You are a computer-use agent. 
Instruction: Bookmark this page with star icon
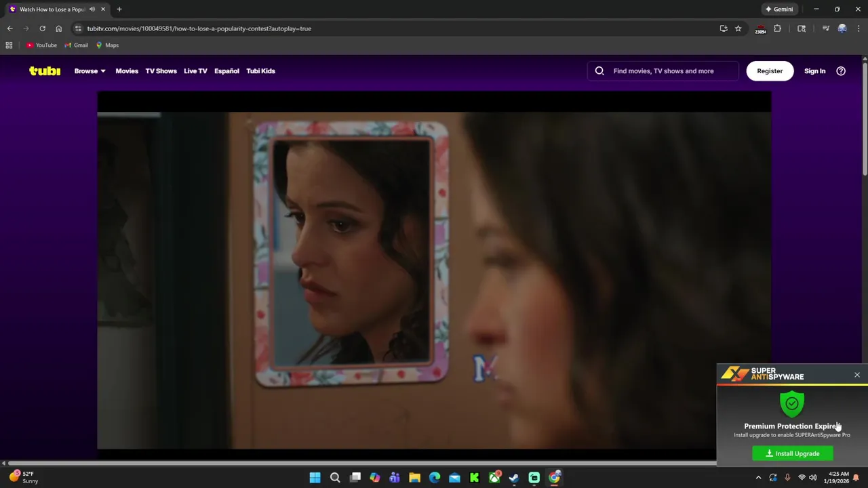click(738, 28)
